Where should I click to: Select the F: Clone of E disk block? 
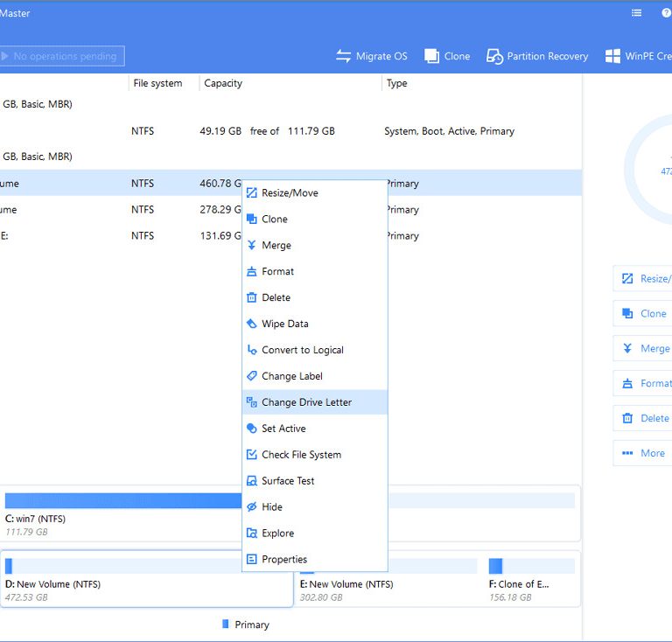click(x=532, y=579)
